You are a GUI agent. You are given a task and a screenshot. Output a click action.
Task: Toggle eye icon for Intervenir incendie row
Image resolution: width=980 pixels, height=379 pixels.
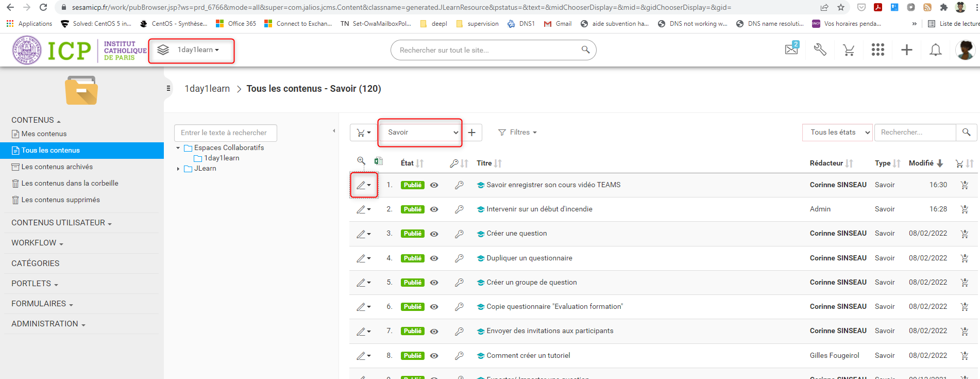pyautogui.click(x=434, y=209)
